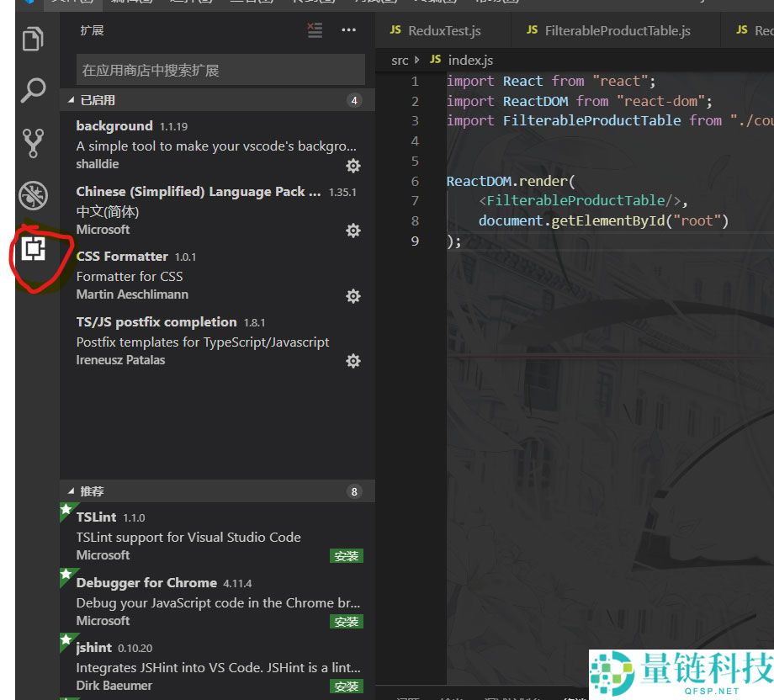
Task: Open the extensions panel more actions menu
Action: pyautogui.click(x=348, y=30)
